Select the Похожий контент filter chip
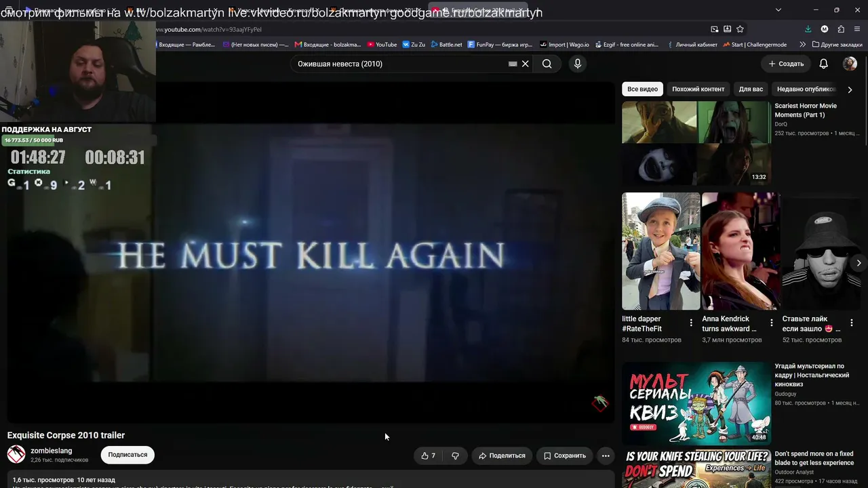 point(698,89)
